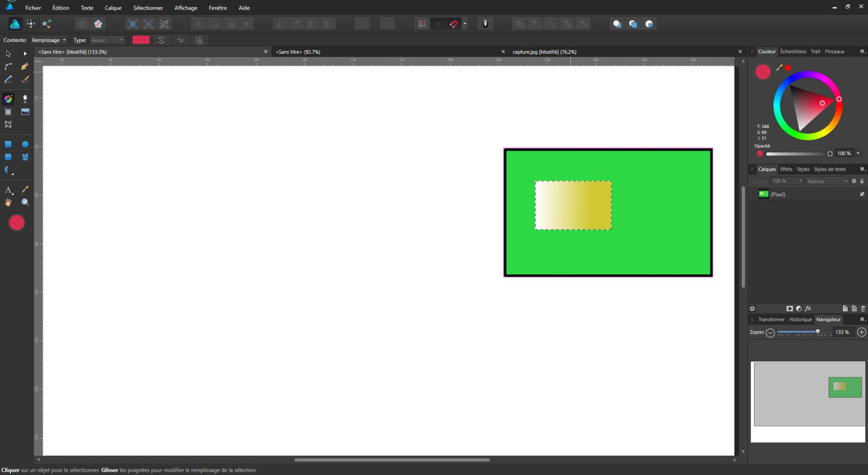Toggle the layer lock icon
This screenshot has width=868, height=475.
pos(862,181)
